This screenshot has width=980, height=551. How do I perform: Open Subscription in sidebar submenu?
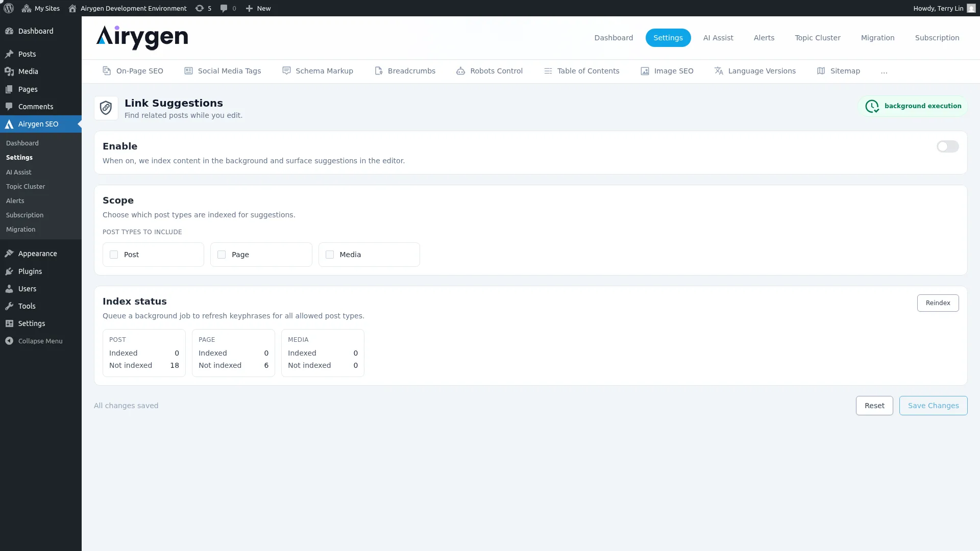coord(24,215)
